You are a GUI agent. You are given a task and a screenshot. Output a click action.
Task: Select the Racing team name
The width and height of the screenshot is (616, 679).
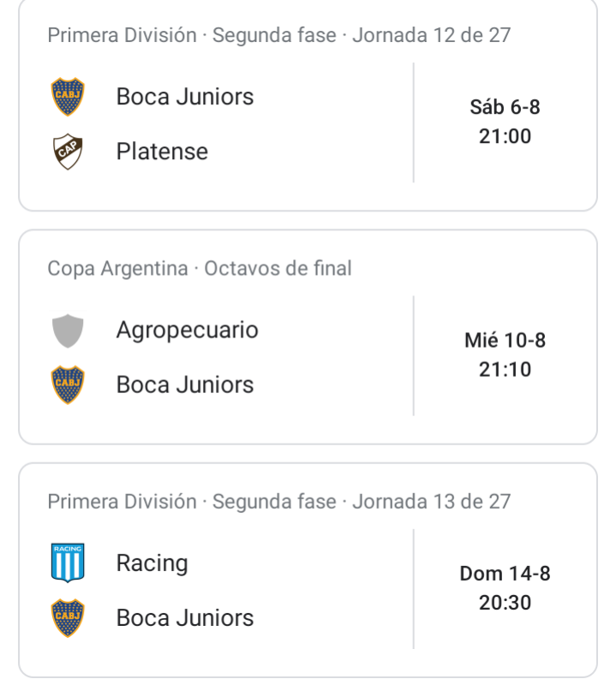pyautogui.click(x=152, y=563)
